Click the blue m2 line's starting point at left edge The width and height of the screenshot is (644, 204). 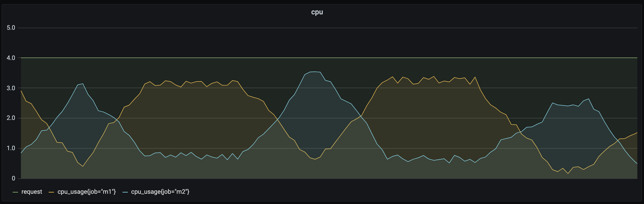pyautogui.click(x=21, y=153)
